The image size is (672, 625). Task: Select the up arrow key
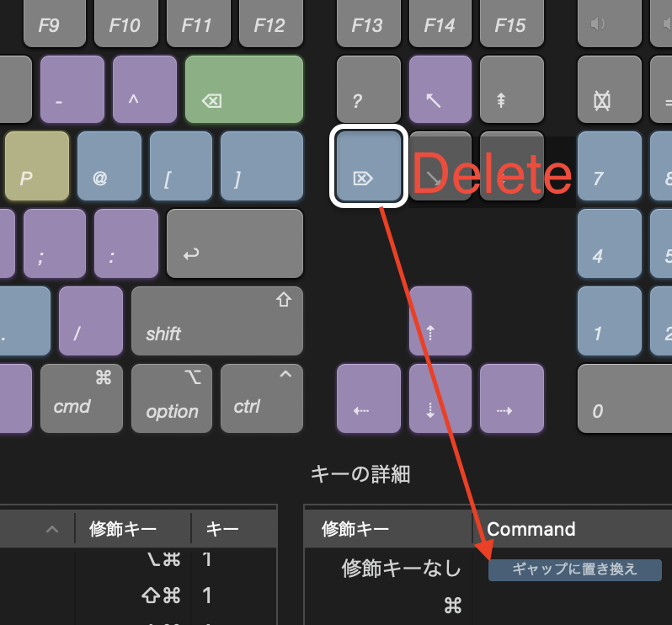440,321
